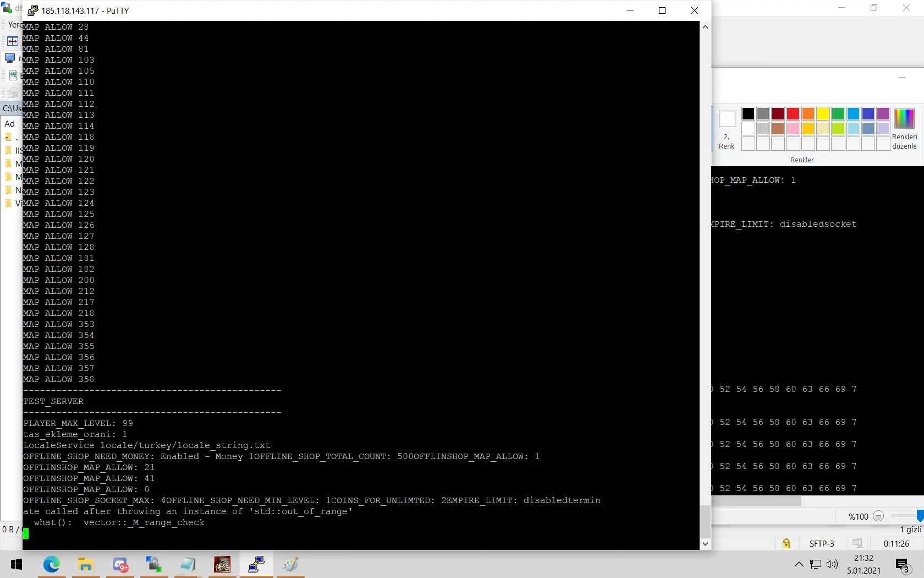The image size is (924, 578).
Task: Click the zoom out minus button in Paint
Action: (x=878, y=516)
